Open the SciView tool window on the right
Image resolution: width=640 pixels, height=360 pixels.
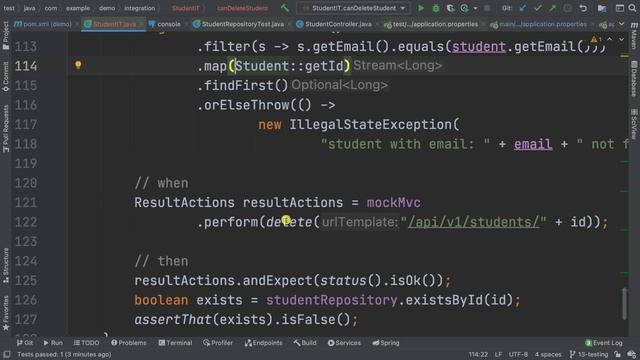(x=634, y=123)
